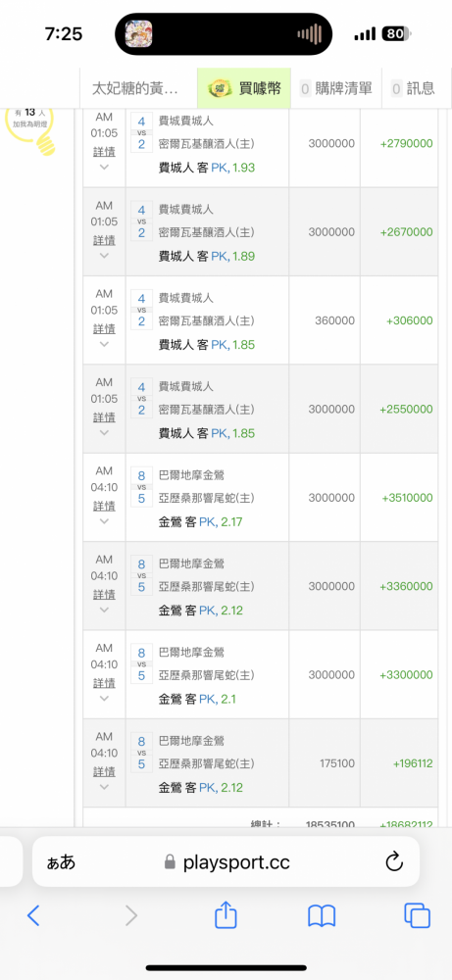Image resolution: width=452 pixels, height=980 pixels.
Task: Open the 買噱幣 tab
Action: coord(244,88)
